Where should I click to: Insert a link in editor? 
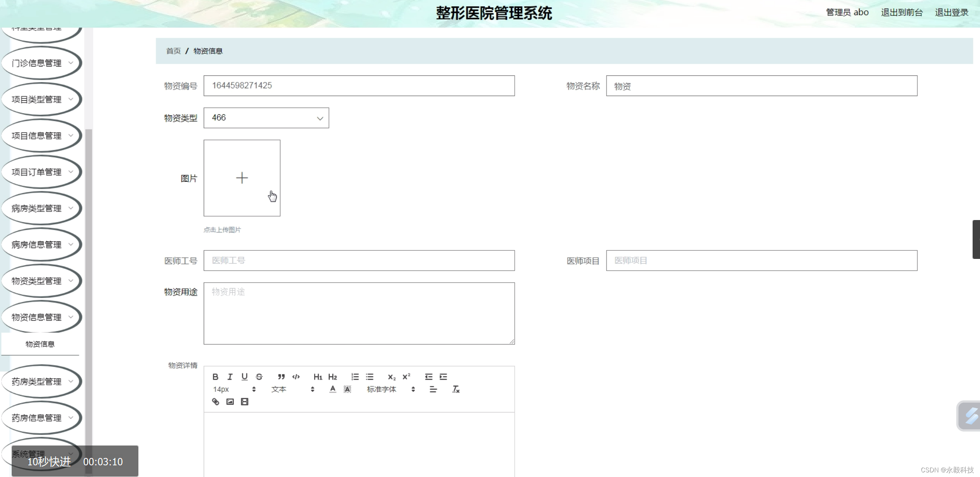click(x=215, y=402)
